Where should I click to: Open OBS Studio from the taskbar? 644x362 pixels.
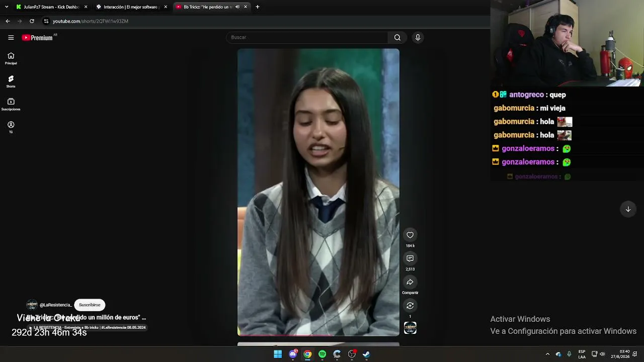352,354
